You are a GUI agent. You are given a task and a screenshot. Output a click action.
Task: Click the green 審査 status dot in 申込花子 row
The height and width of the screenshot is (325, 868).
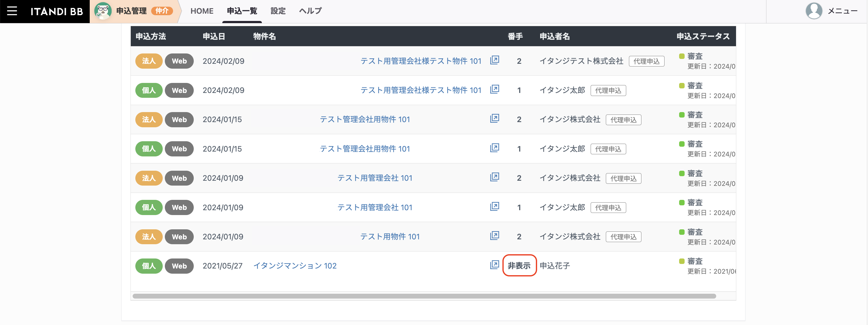tap(681, 261)
